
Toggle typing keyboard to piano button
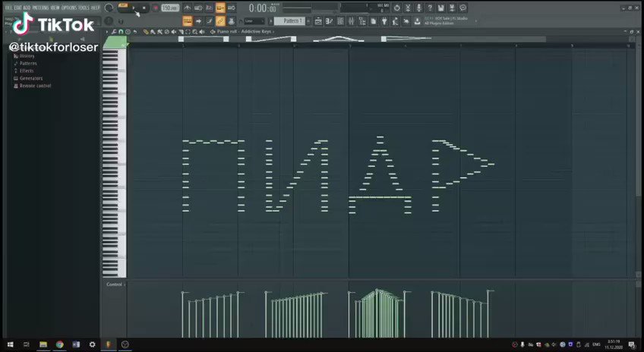pos(187,21)
